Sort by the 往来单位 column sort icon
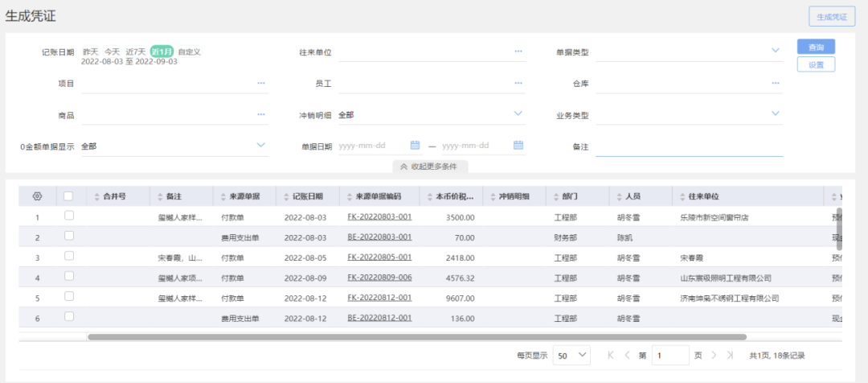Screen dimensions: 868x383 pos(682,196)
